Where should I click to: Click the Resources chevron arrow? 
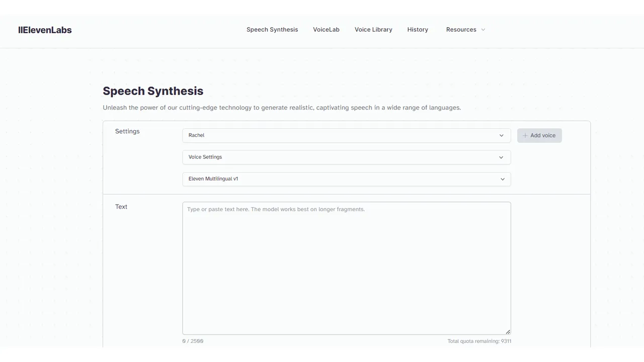click(483, 30)
